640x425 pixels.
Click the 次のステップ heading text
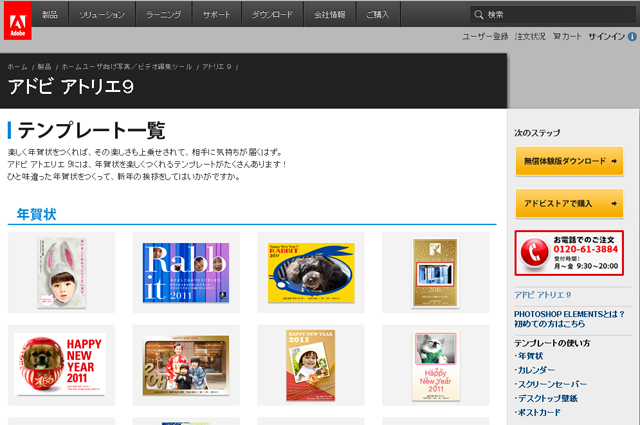click(x=537, y=133)
